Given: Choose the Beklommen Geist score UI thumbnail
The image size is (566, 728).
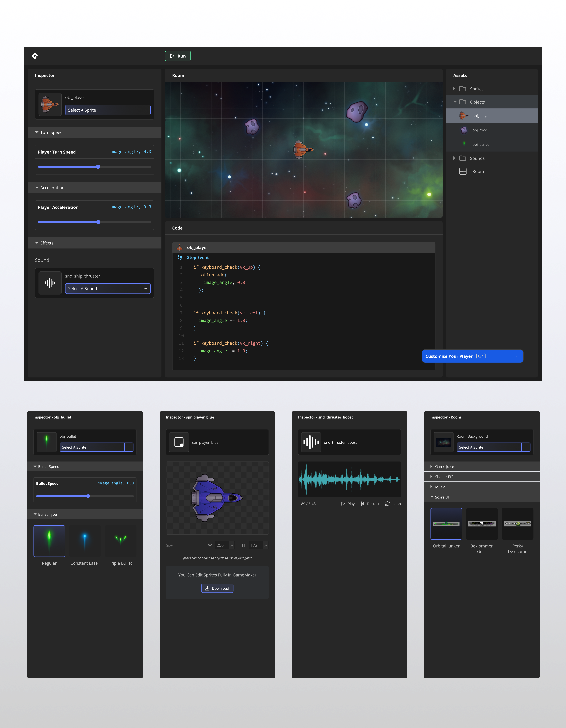Looking at the screenshot, I should (482, 524).
